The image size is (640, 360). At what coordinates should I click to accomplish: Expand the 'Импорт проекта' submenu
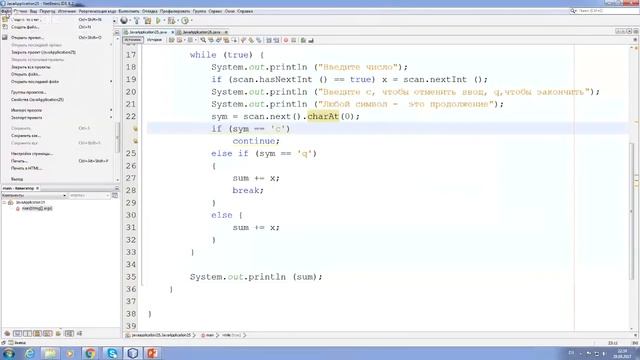pos(111,110)
